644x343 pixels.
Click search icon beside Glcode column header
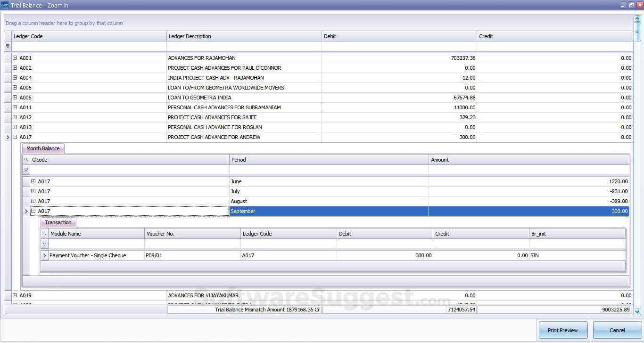26,160
